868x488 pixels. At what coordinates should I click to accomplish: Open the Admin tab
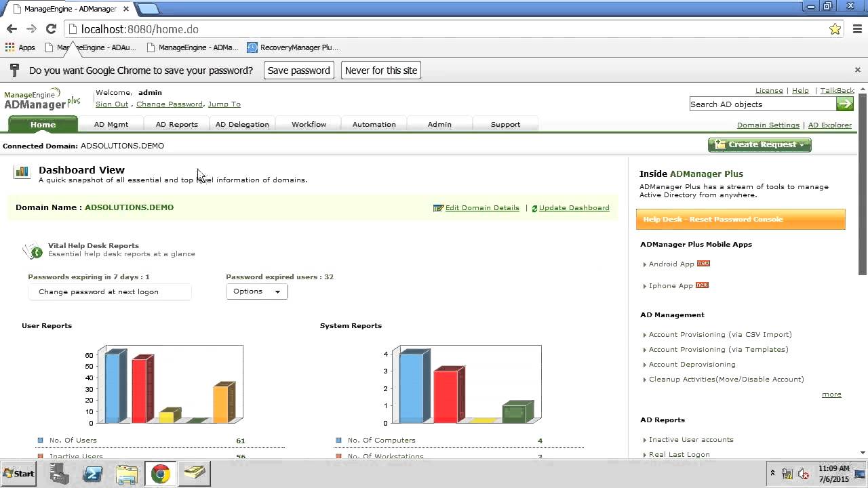tap(439, 124)
